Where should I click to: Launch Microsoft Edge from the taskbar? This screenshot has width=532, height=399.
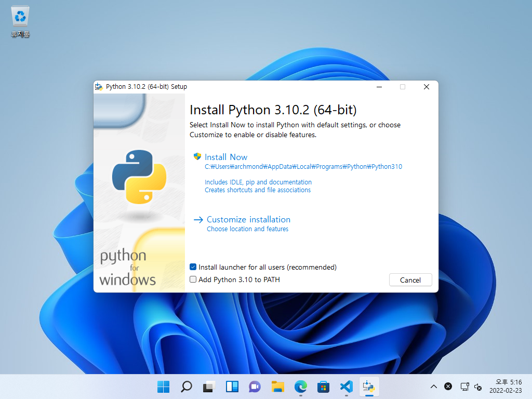(x=301, y=387)
